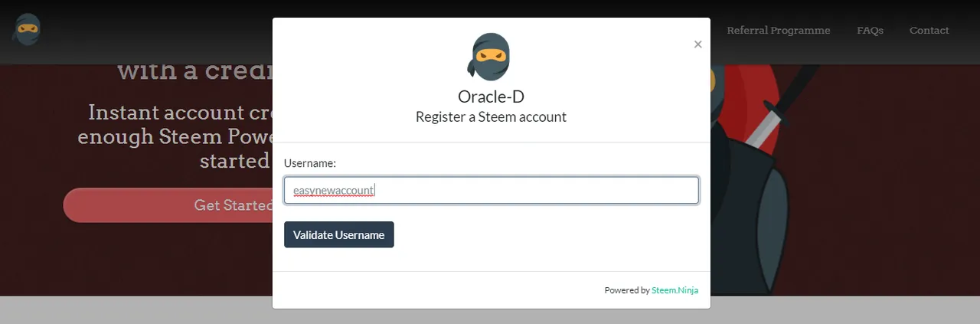Click the typed text easynewaccount
980x324 pixels.
(334, 191)
